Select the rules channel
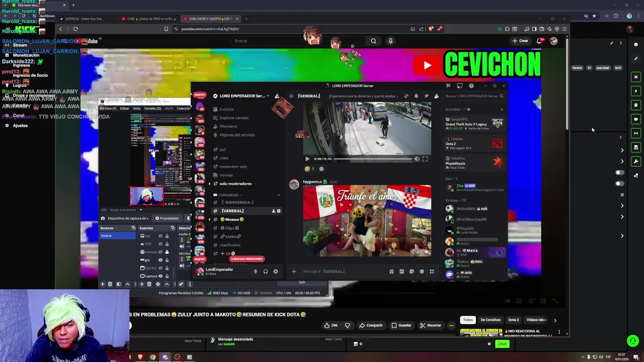This screenshot has height=362, width=644. pos(224,158)
